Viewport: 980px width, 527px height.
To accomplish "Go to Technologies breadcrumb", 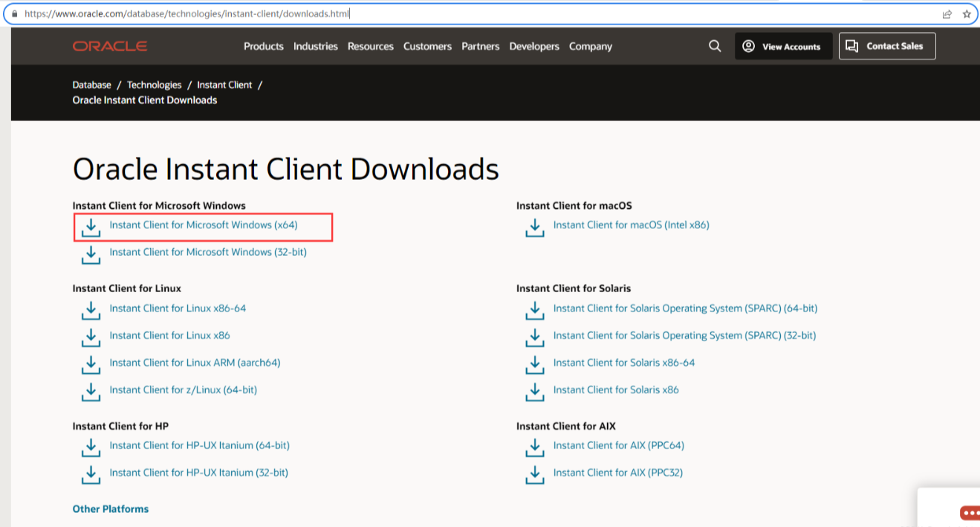I will click(155, 85).
